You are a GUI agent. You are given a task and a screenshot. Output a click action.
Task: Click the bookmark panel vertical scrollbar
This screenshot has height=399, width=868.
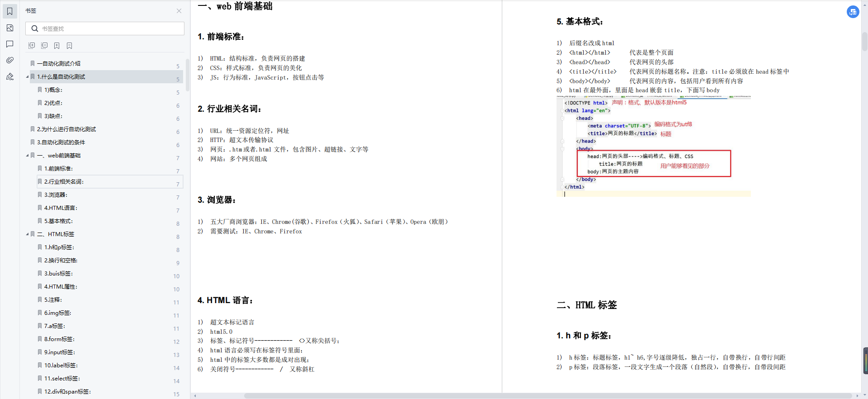pos(187,75)
